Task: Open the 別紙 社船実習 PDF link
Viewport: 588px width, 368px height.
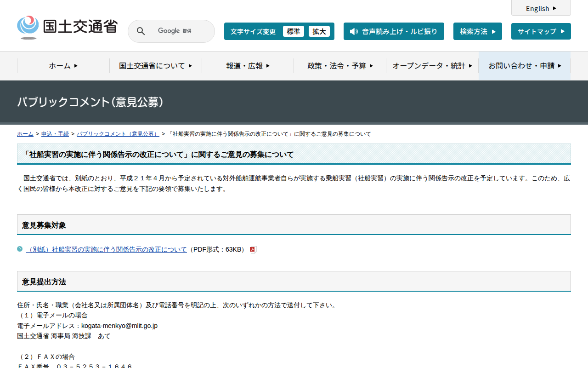Action: 107,249
